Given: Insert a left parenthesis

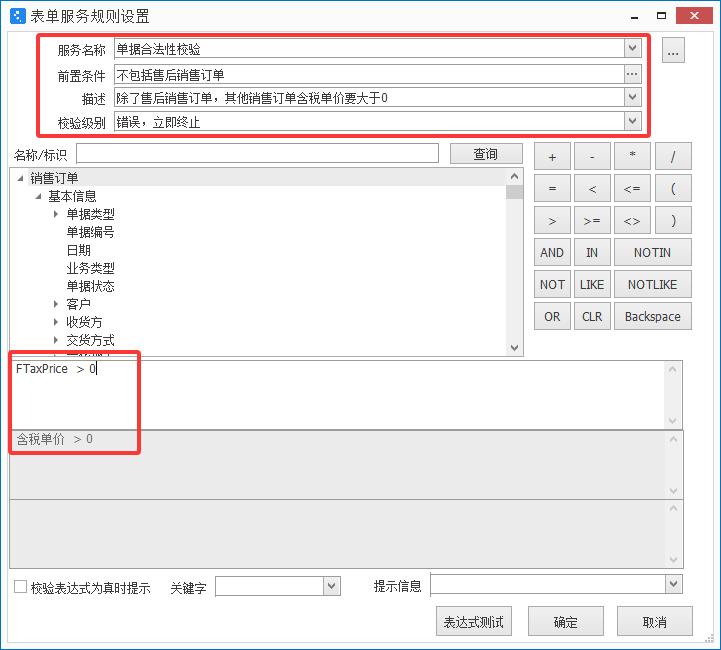Looking at the screenshot, I should coord(673,189).
